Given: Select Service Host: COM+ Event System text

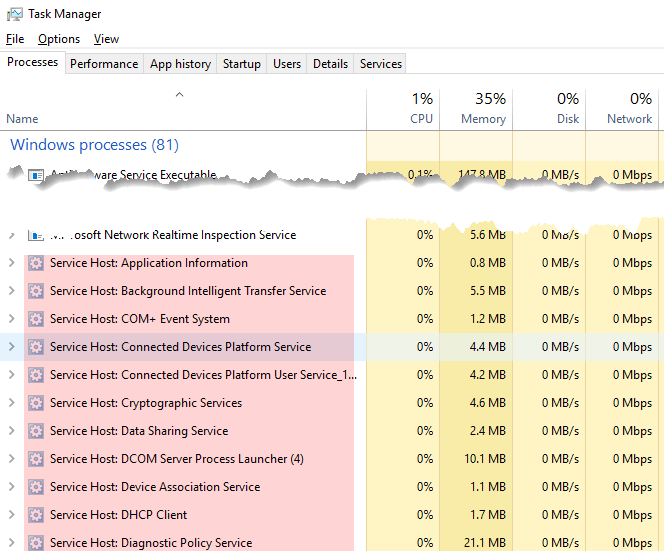Looking at the screenshot, I should point(140,319).
